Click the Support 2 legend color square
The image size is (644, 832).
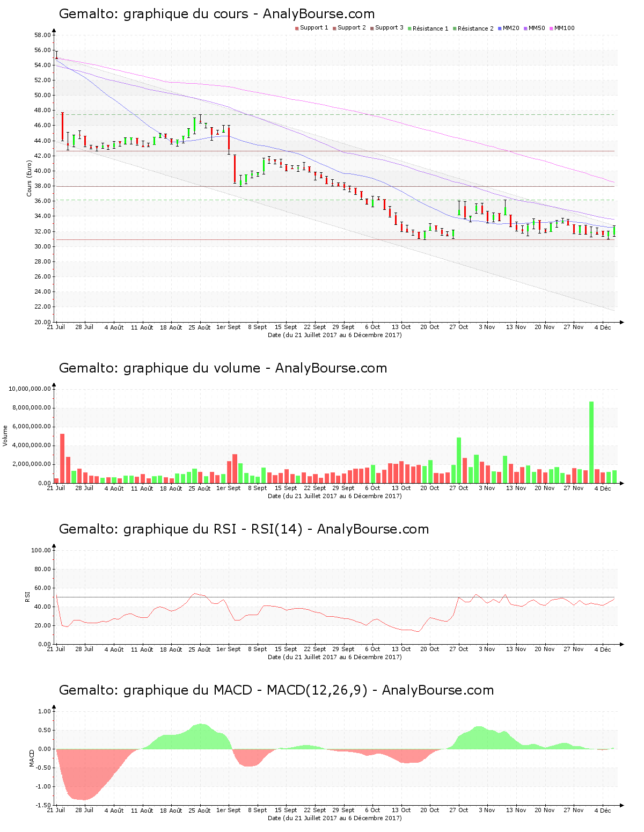(x=334, y=28)
